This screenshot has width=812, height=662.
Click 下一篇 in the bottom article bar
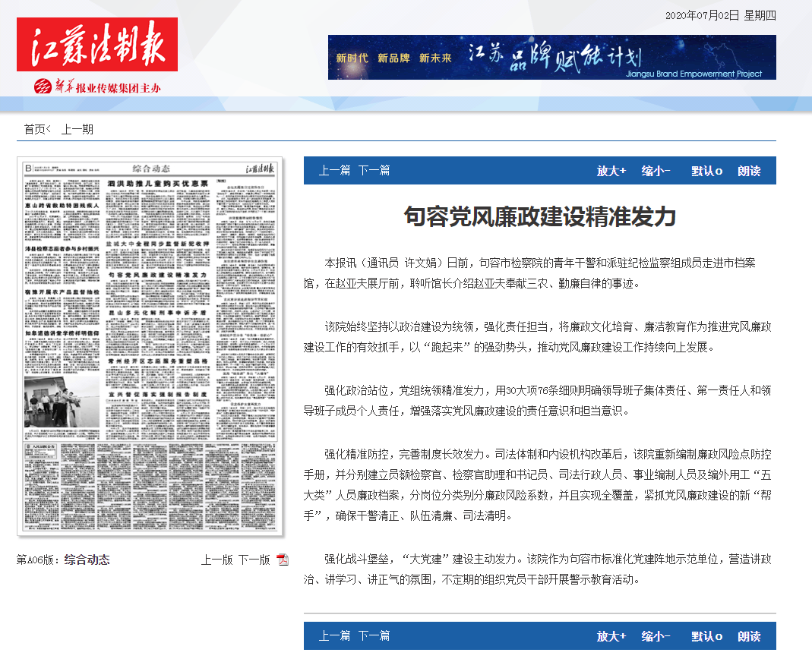(x=374, y=635)
